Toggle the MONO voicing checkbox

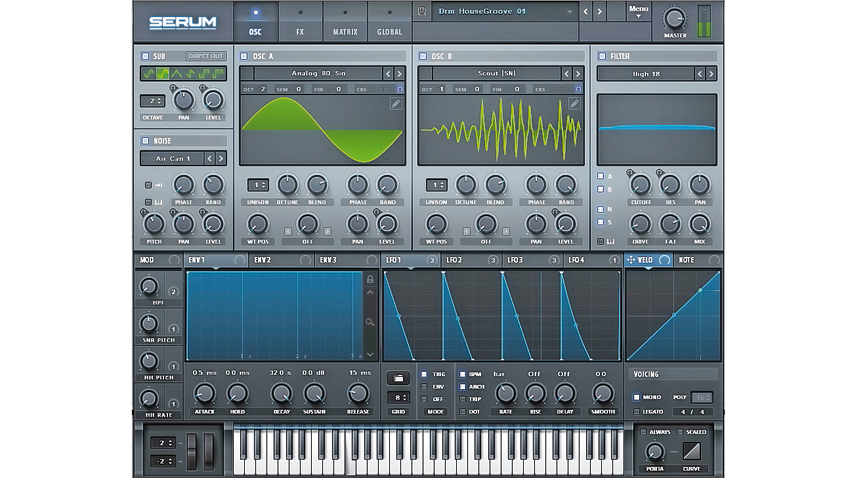coord(636,397)
